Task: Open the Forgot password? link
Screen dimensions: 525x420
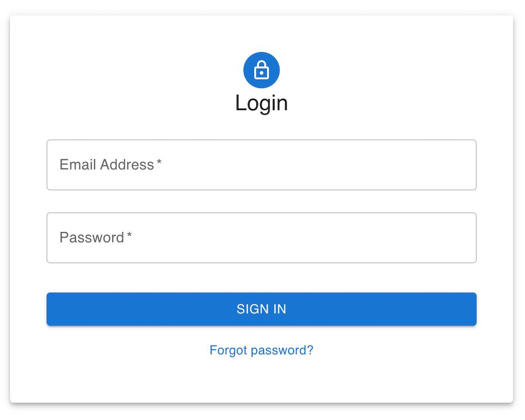Action: (x=262, y=350)
